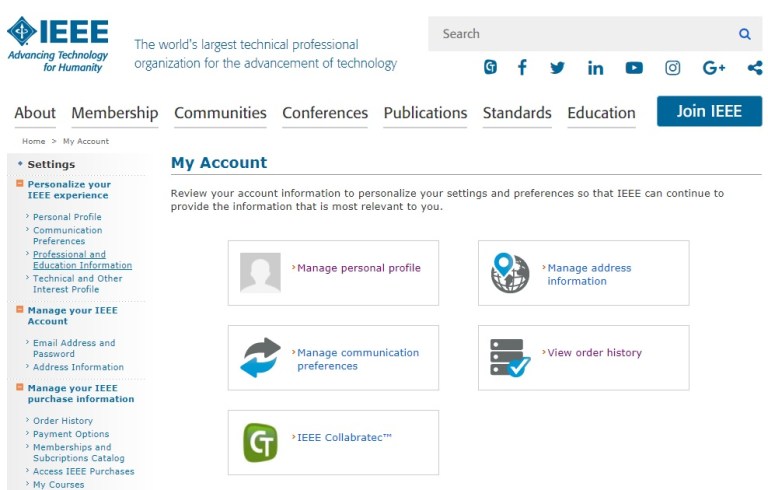Open IEEE YouTube icon
The image size is (768, 490).
[634, 67]
